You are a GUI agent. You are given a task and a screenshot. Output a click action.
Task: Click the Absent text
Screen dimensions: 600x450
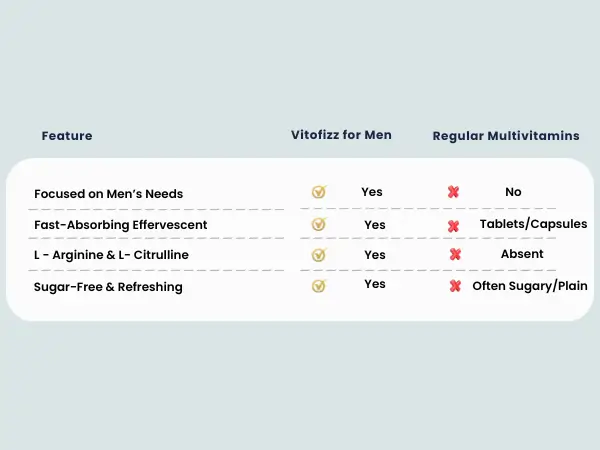coord(522,254)
